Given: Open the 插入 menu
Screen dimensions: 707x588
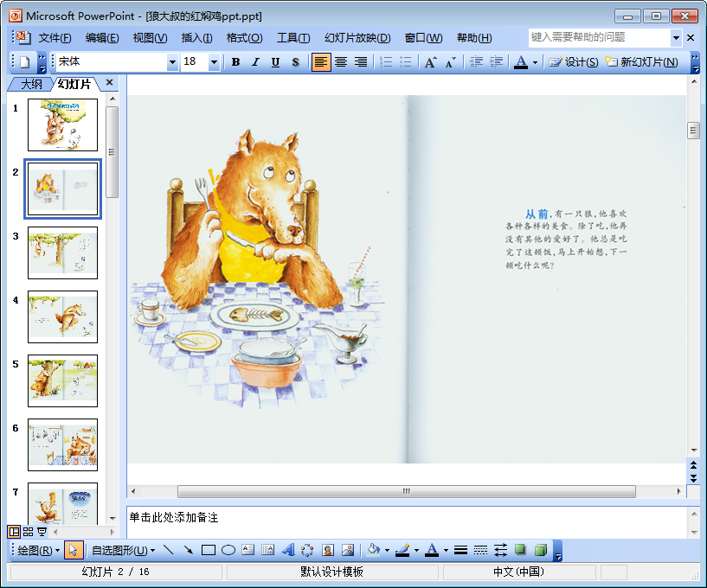Looking at the screenshot, I should (196, 38).
